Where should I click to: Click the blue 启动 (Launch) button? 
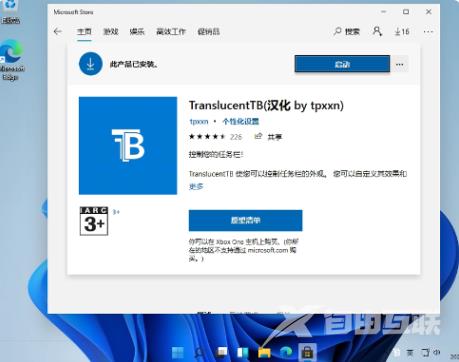[x=342, y=64]
